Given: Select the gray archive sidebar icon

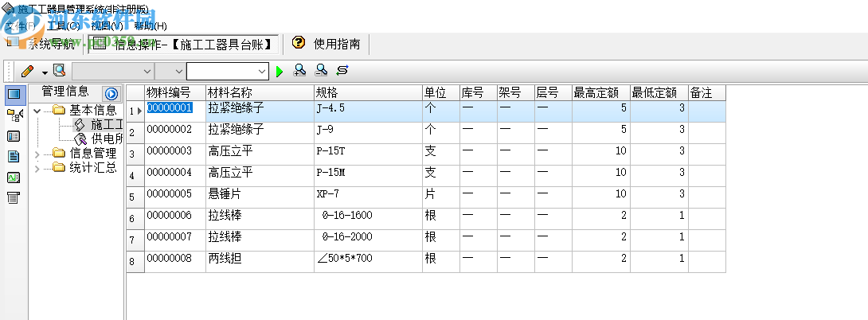Looking at the screenshot, I should click(x=14, y=197).
